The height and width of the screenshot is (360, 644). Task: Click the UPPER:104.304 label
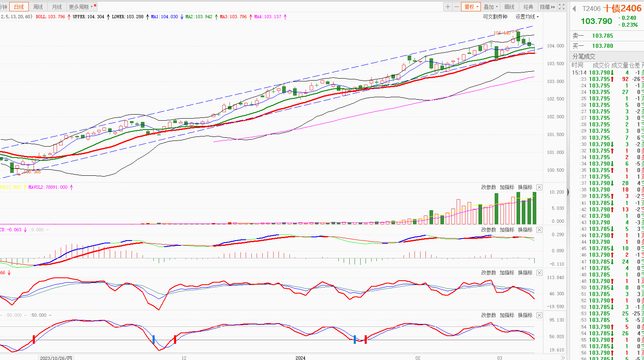click(88, 17)
